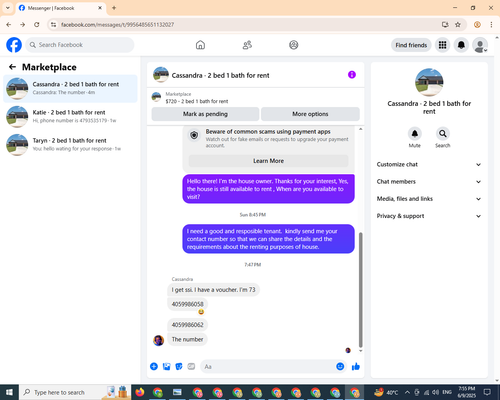Choose a sticker from the composer

click(x=179, y=367)
